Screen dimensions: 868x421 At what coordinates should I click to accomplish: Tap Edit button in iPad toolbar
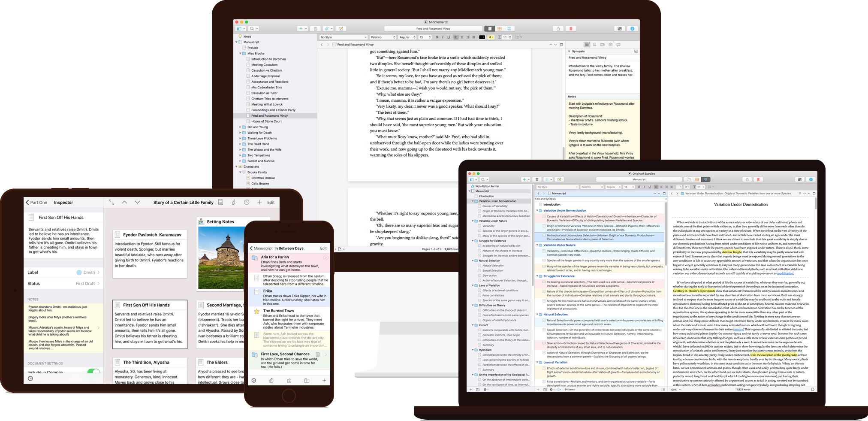[271, 203]
